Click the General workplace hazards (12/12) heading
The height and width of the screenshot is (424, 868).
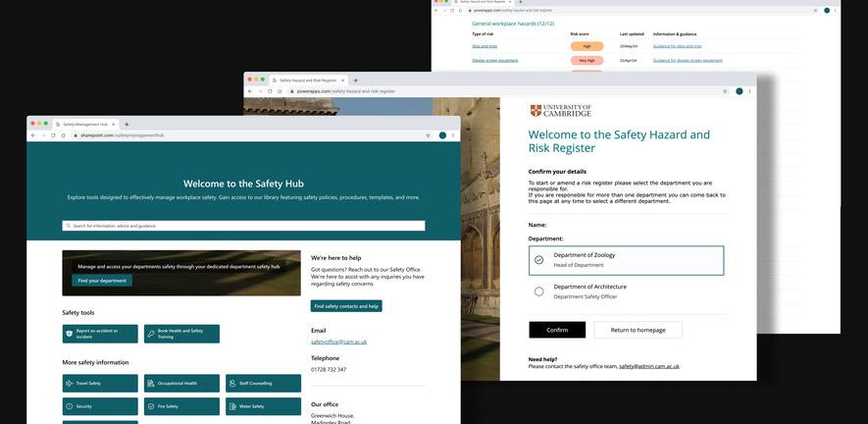[x=513, y=24]
